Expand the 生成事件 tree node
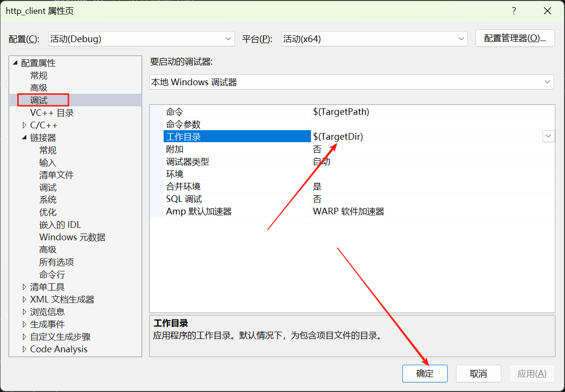Viewport: 565px width, 392px height. tap(24, 324)
